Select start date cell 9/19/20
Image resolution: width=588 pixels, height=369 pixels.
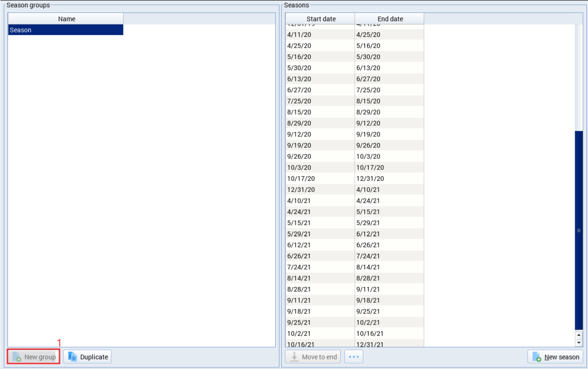320,145
